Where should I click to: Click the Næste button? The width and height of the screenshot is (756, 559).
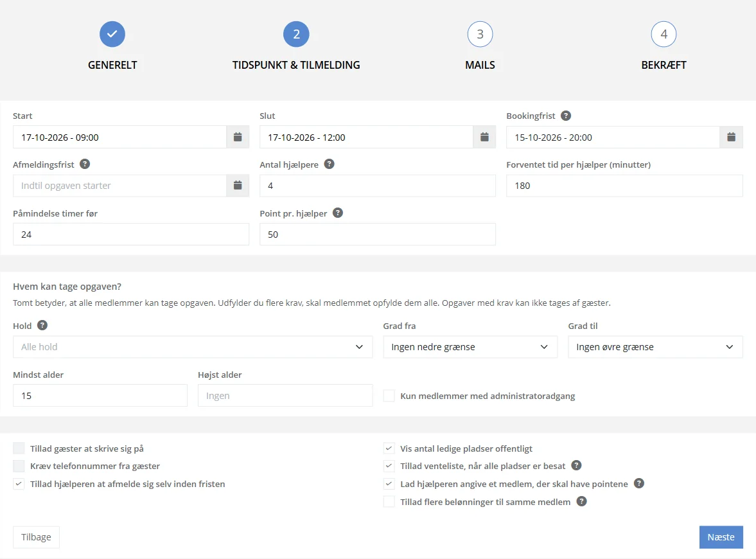tap(721, 537)
